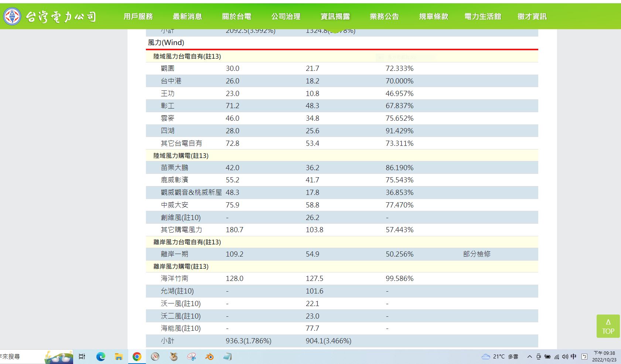The image size is (621, 364).
Task: Click the Taipower logo in the header
Action: coord(50,17)
